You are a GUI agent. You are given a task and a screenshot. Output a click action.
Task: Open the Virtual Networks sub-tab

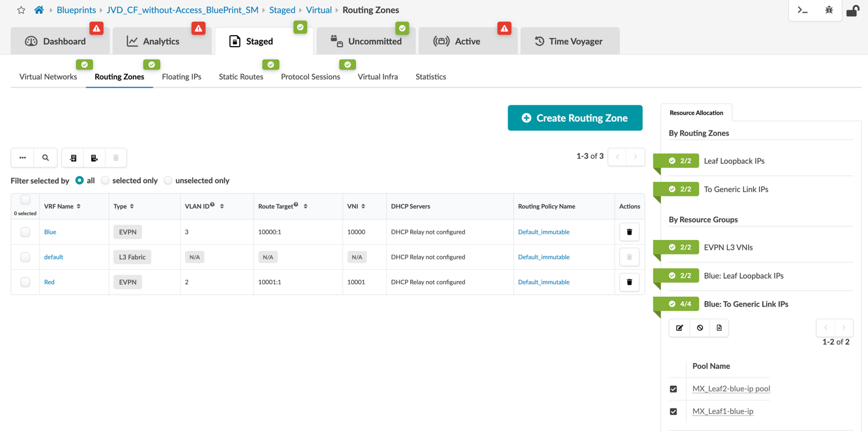48,77
